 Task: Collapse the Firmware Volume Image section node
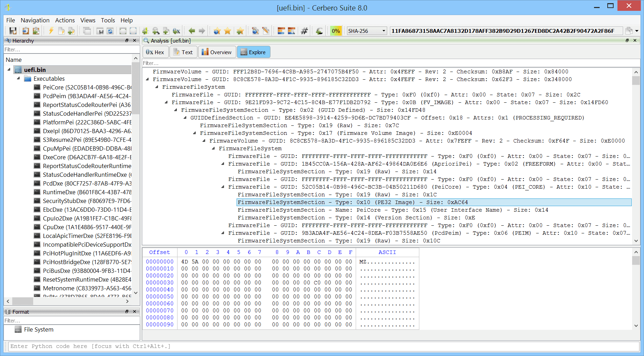coord(195,133)
